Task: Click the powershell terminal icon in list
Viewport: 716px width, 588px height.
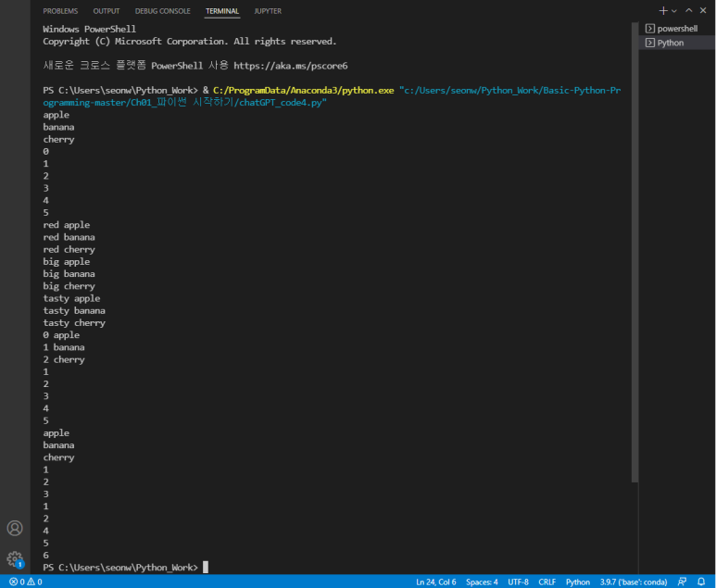Action: click(x=650, y=29)
